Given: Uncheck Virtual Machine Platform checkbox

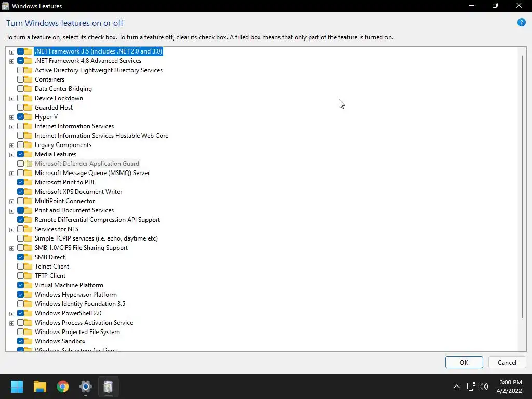Looking at the screenshot, I should (x=20, y=285).
